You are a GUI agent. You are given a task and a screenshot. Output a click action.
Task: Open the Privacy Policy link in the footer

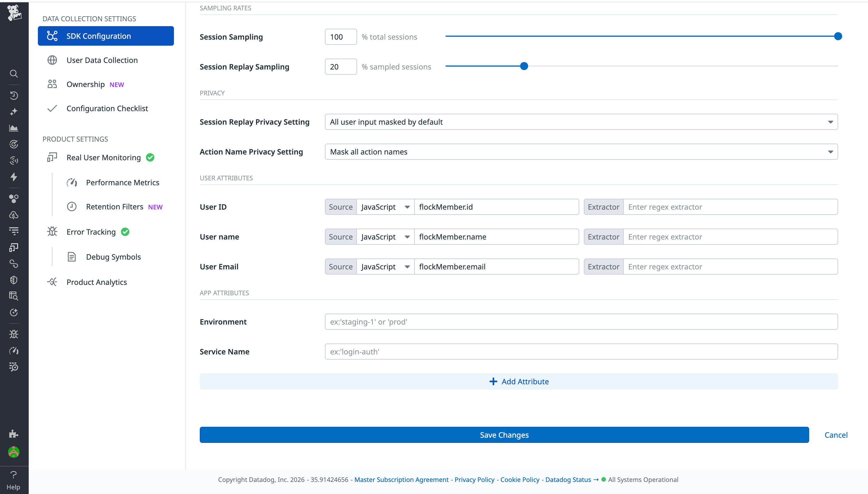474,479
